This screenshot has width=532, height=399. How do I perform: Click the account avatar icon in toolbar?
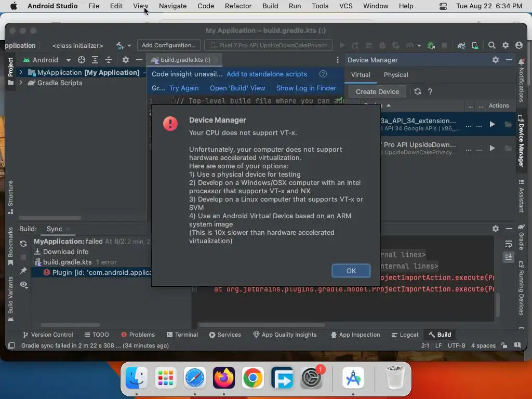click(x=519, y=45)
